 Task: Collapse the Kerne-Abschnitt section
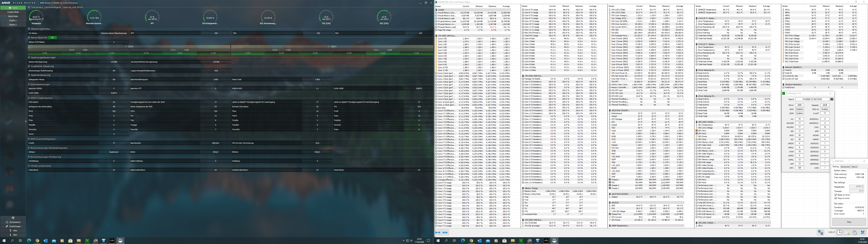coord(29,37)
